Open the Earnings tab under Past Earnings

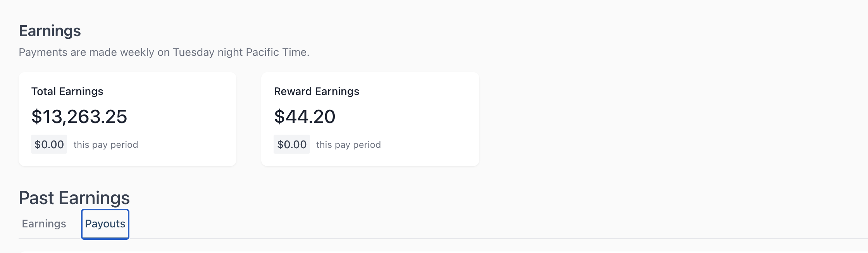pyautogui.click(x=44, y=224)
